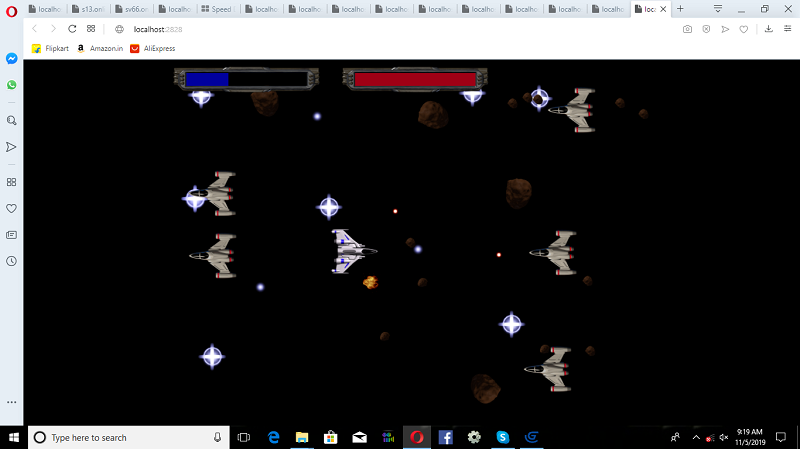The image size is (800, 449).
Task: Open browsing history clock in sidebar
Action: [11, 261]
